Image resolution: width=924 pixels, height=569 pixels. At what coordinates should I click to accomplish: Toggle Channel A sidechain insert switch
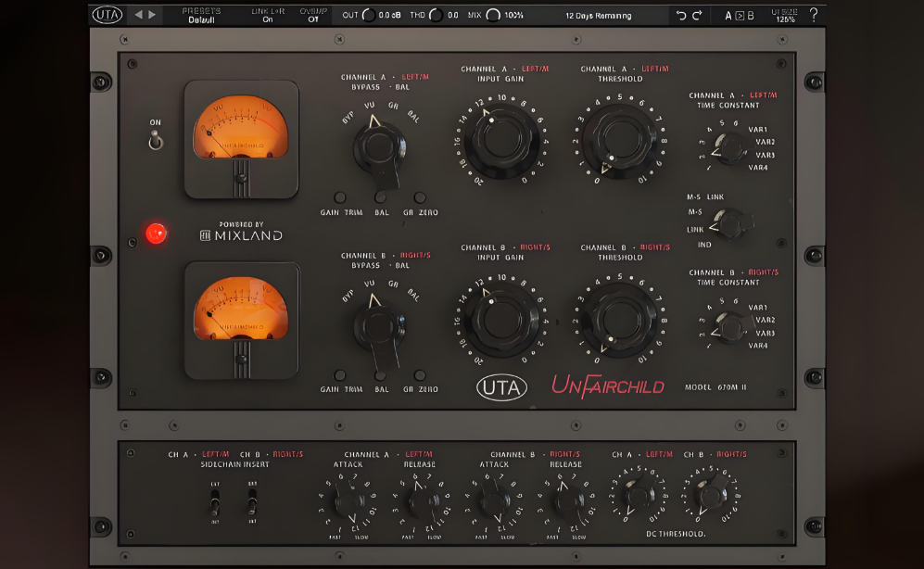214,505
